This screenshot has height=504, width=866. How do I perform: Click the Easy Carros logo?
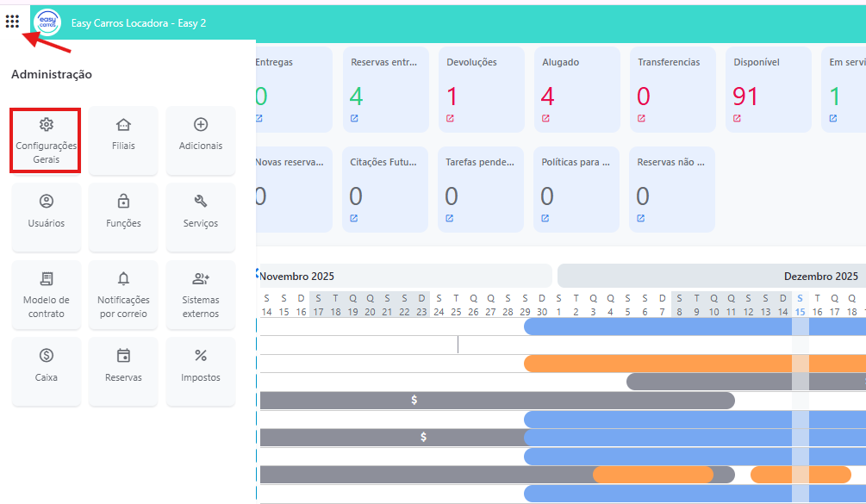[47, 22]
